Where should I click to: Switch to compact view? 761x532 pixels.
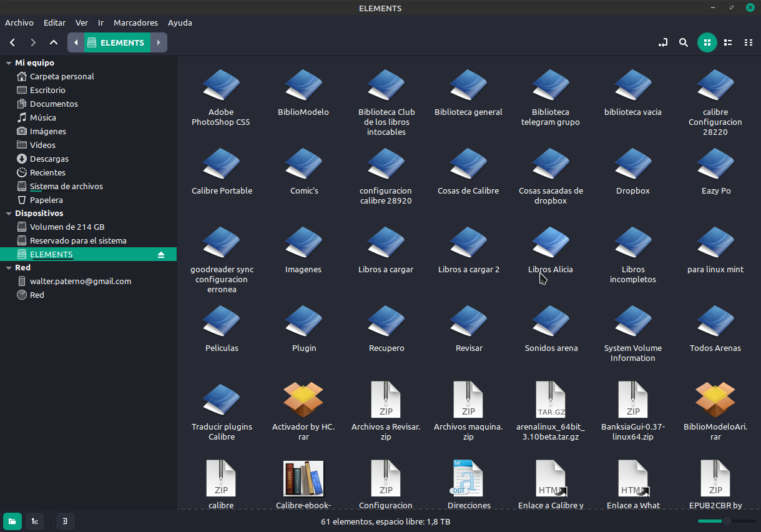[748, 42]
